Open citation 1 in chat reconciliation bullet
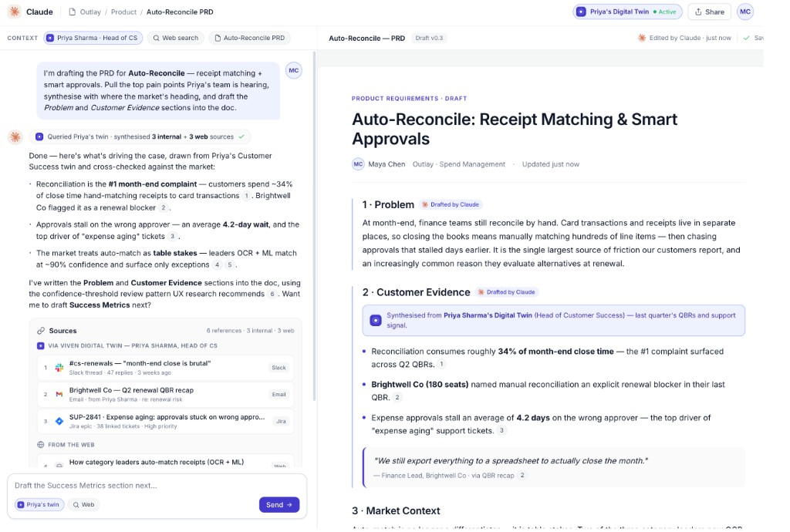The image size is (790, 532). [x=246, y=196]
